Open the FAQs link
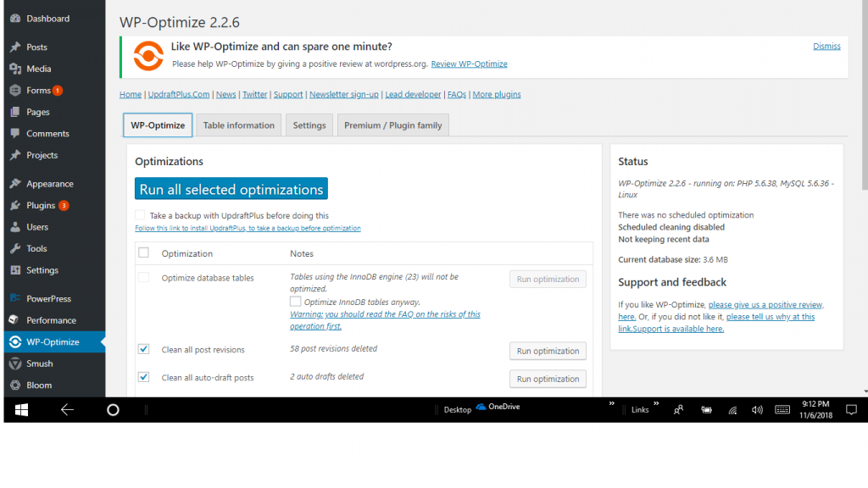The image size is (868, 488). (457, 94)
